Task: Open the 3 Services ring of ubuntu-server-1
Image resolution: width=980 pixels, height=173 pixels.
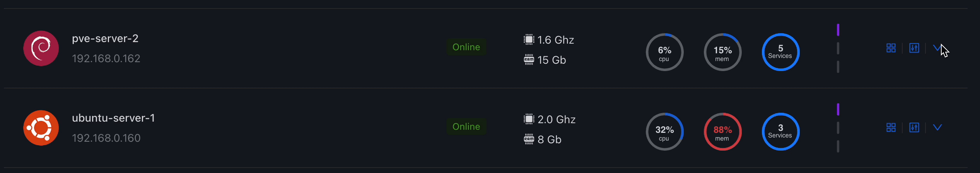Action: [780, 132]
